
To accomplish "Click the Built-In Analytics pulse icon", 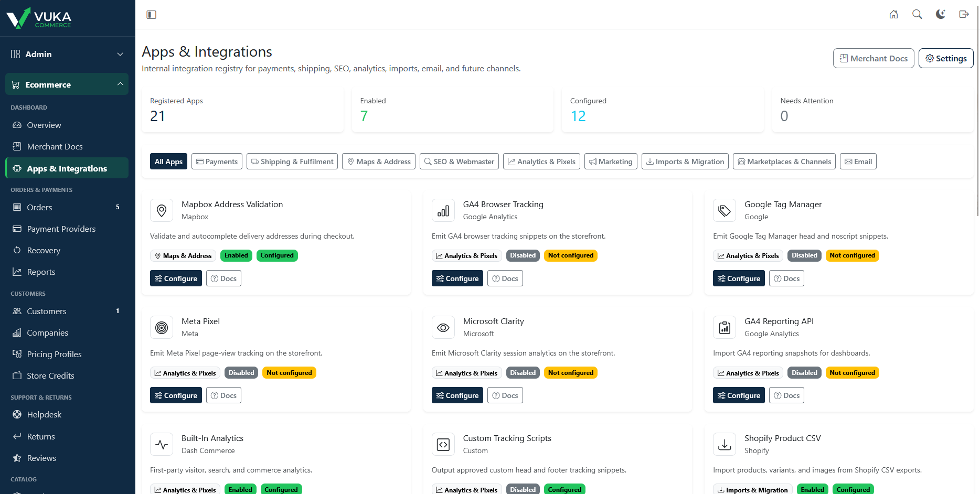I will 162,444.
